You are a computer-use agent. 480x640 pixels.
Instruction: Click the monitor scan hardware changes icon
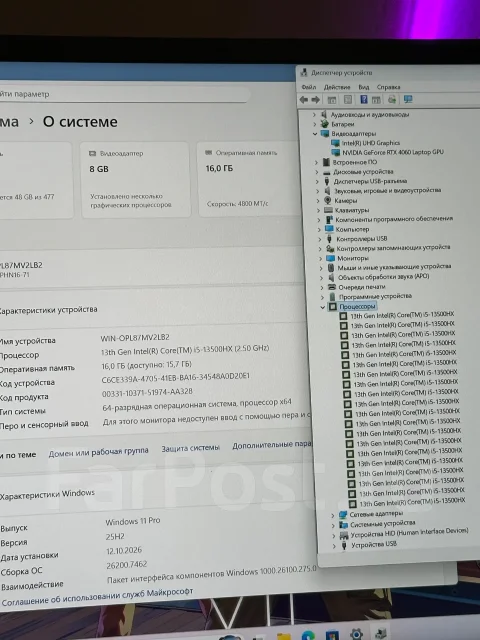pos(407,99)
